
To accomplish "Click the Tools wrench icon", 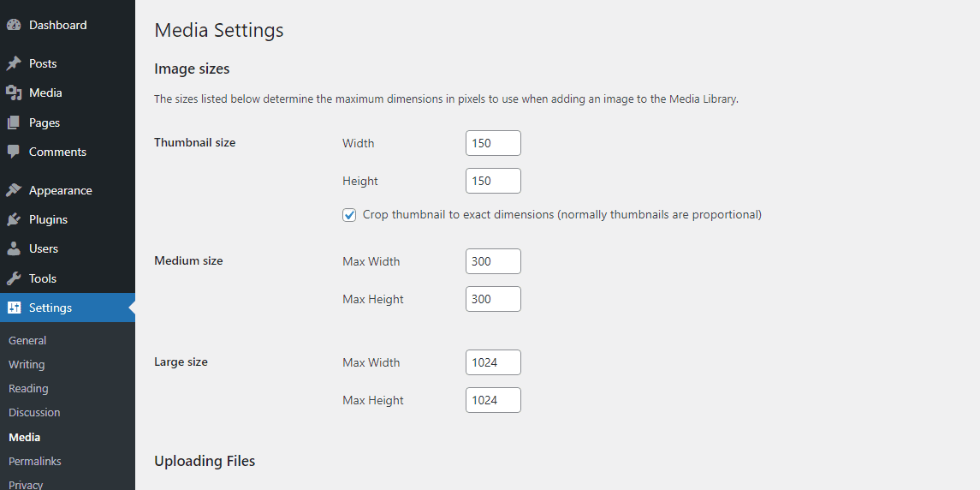I will [14, 278].
